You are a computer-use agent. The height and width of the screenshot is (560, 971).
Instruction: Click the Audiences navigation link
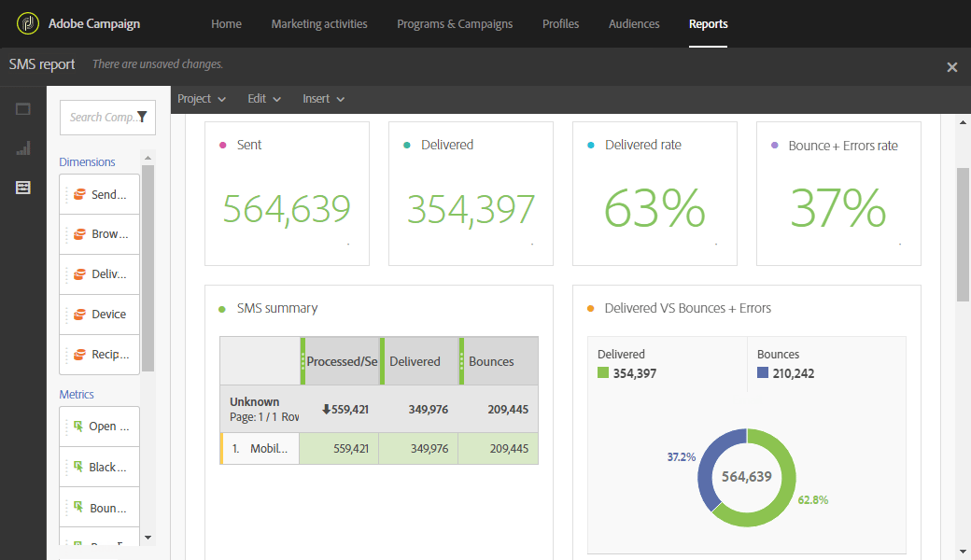tap(634, 24)
